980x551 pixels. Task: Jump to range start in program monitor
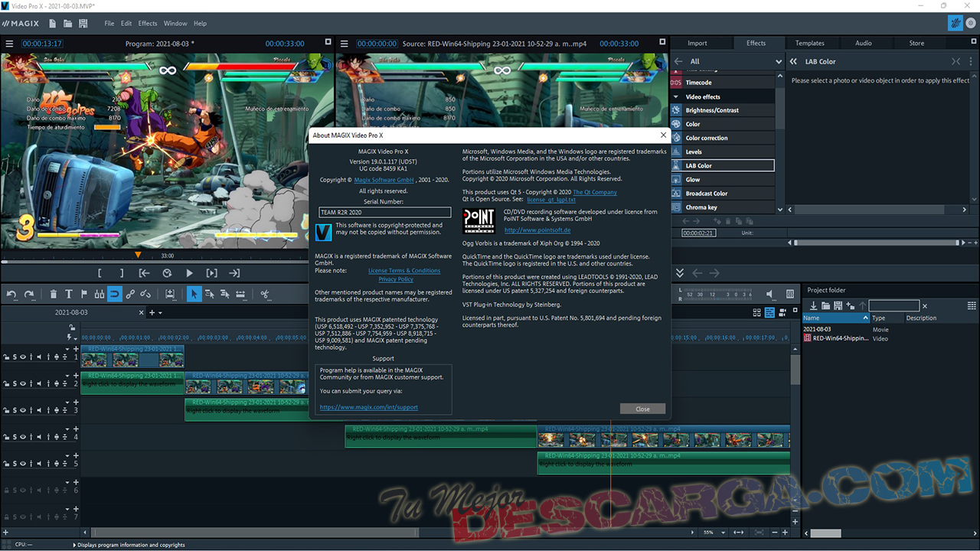click(144, 273)
